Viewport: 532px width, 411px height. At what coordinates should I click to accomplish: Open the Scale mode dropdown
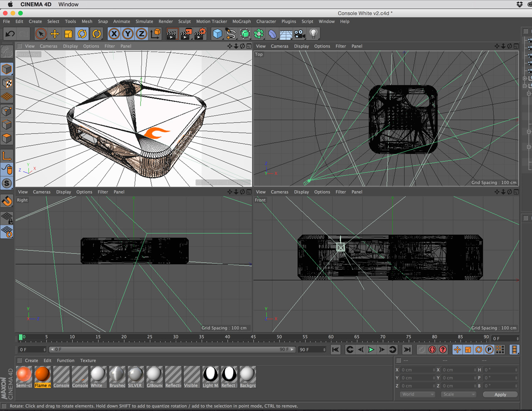(458, 394)
